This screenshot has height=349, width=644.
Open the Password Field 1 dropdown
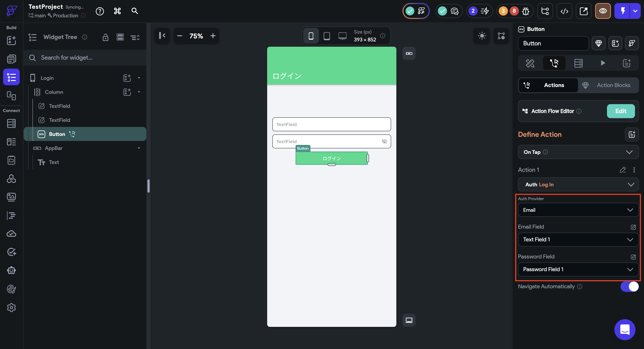point(578,269)
